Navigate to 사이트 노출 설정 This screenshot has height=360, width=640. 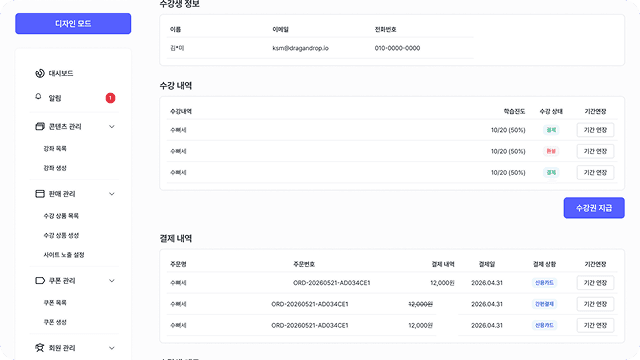(x=64, y=255)
